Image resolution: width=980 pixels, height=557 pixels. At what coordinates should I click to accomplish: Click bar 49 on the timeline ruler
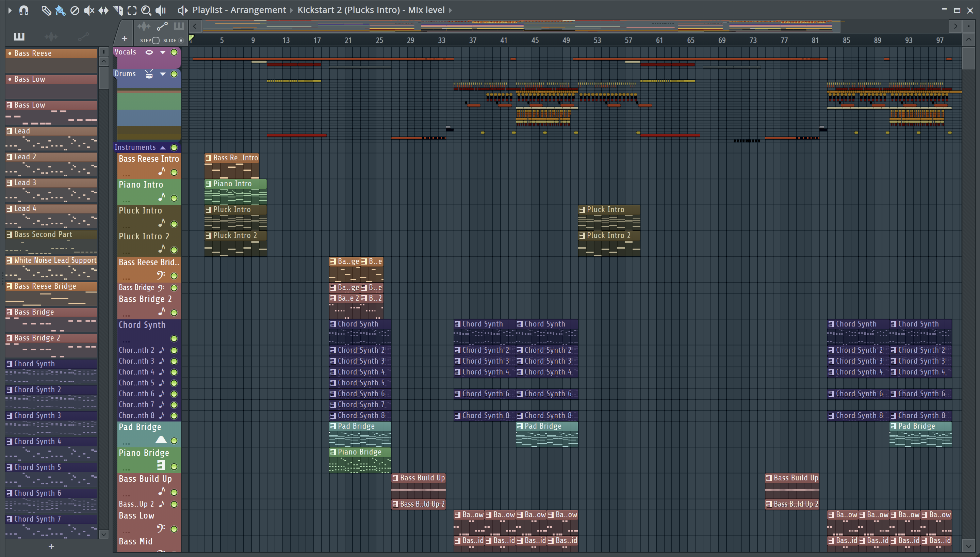pyautogui.click(x=566, y=41)
